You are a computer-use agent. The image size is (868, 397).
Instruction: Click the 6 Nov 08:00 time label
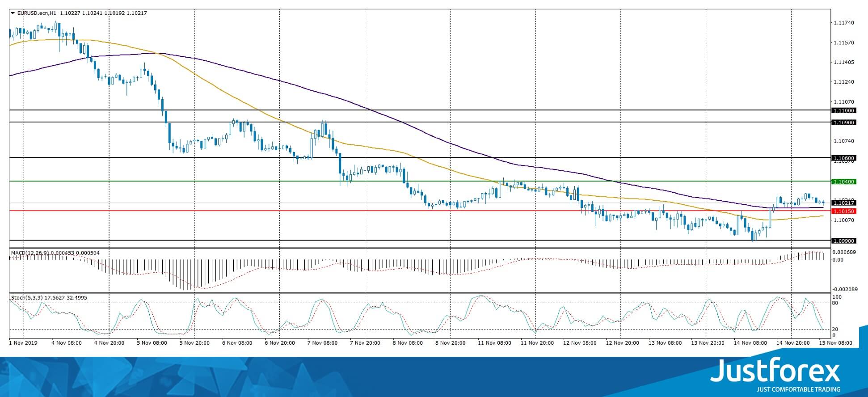pos(237,343)
